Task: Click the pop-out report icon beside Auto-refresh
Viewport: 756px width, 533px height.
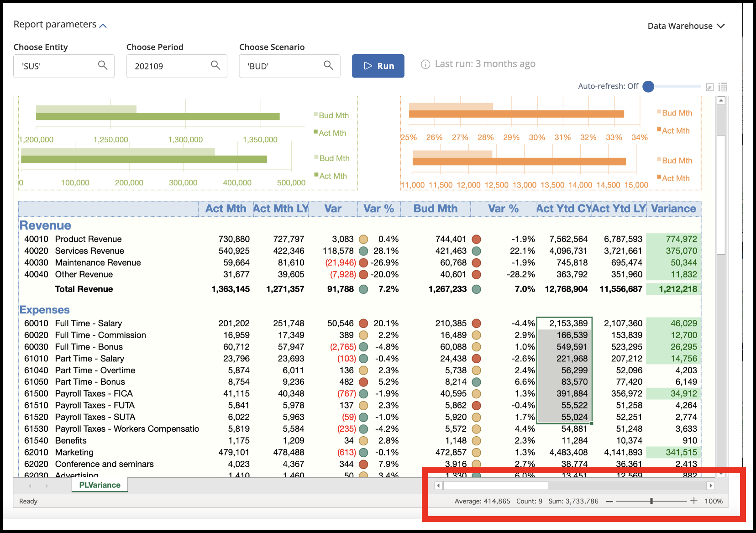Action: pos(709,87)
